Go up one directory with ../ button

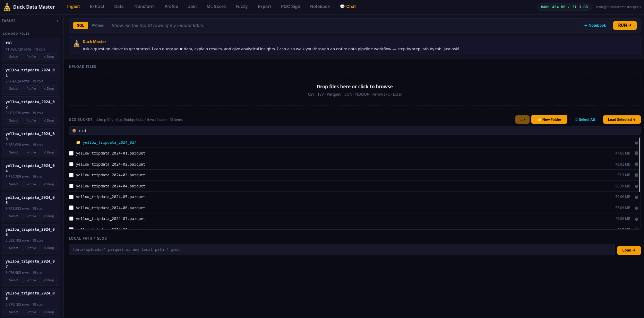522,120
